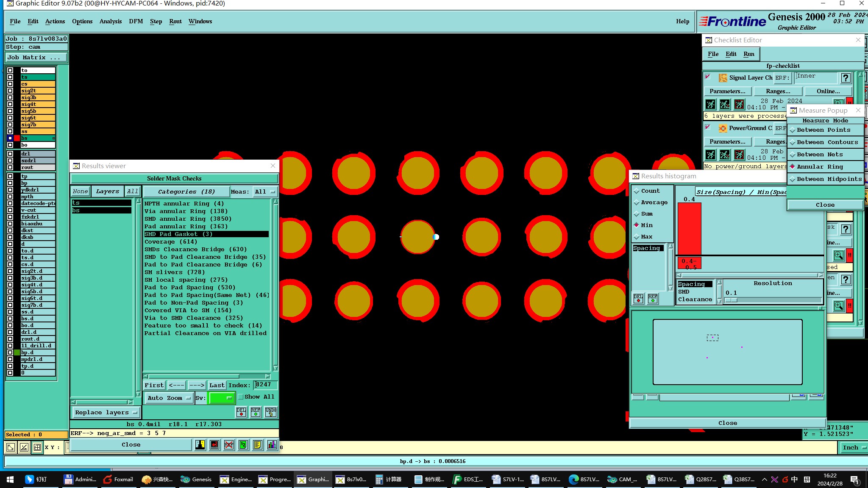Open the Meas: All dropdown
The width and height of the screenshot is (868, 488).
pyautogui.click(x=264, y=191)
